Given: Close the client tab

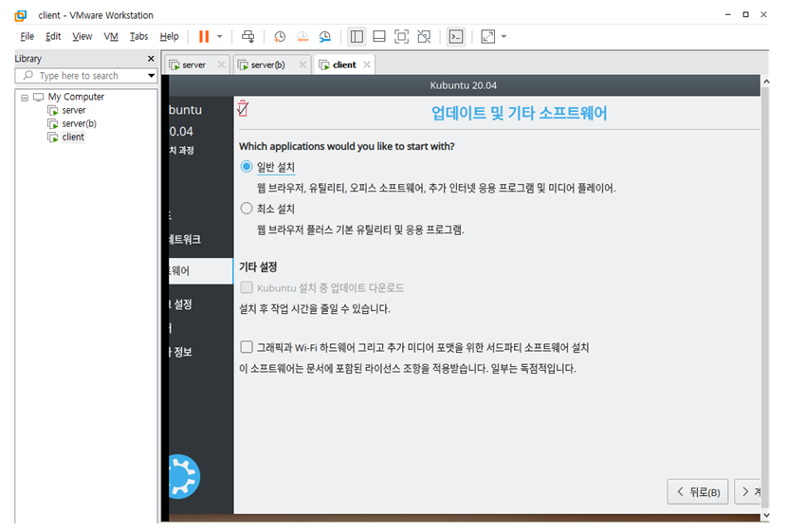Looking at the screenshot, I should [x=367, y=64].
